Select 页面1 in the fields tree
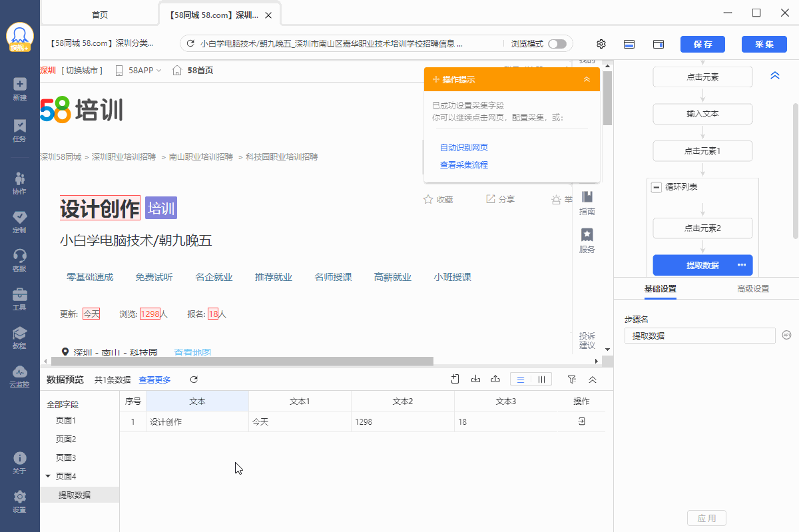Viewport: 799px width, 532px height. coord(66,421)
